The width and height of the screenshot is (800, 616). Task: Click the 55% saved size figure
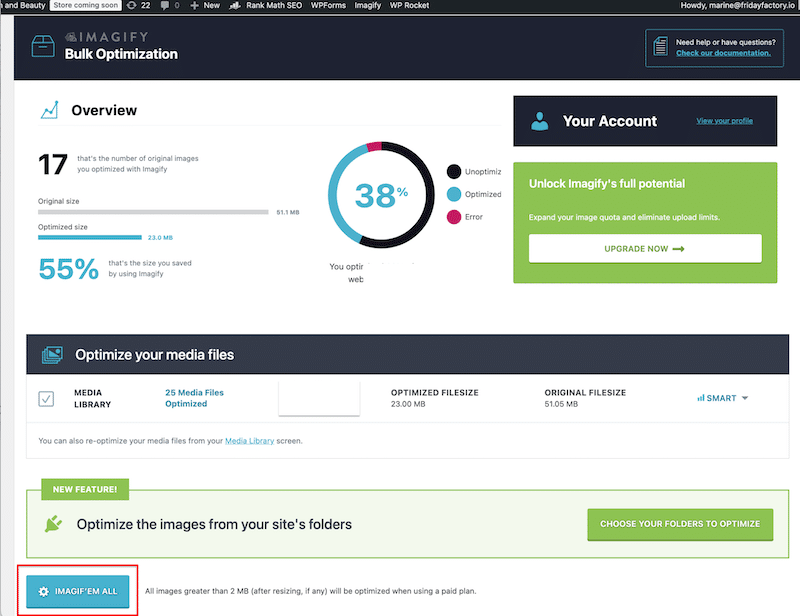click(68, 269)
